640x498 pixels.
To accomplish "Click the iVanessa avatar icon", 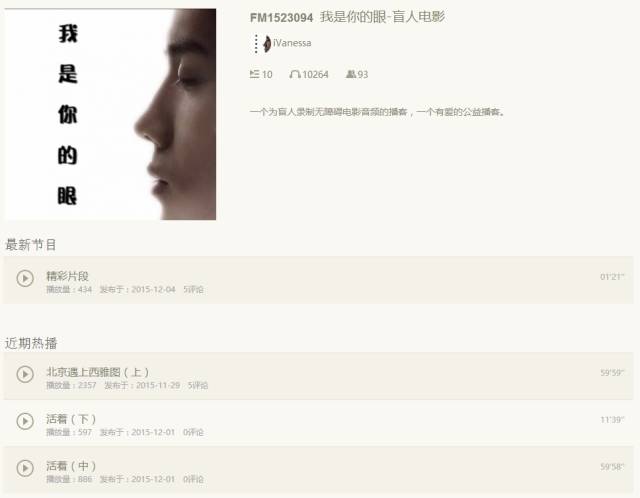I will tap(267, 44).
